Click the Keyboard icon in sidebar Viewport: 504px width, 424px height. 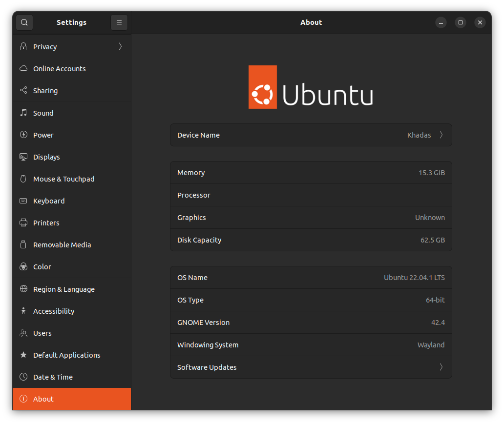(23, 201)
